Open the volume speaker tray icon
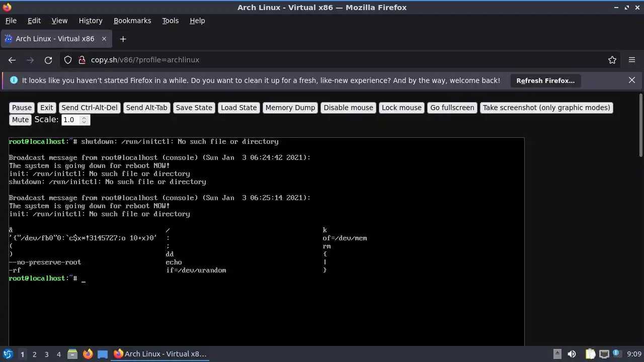Image resolution: width=644 pixels, height=362 pixels. point(572,354)
